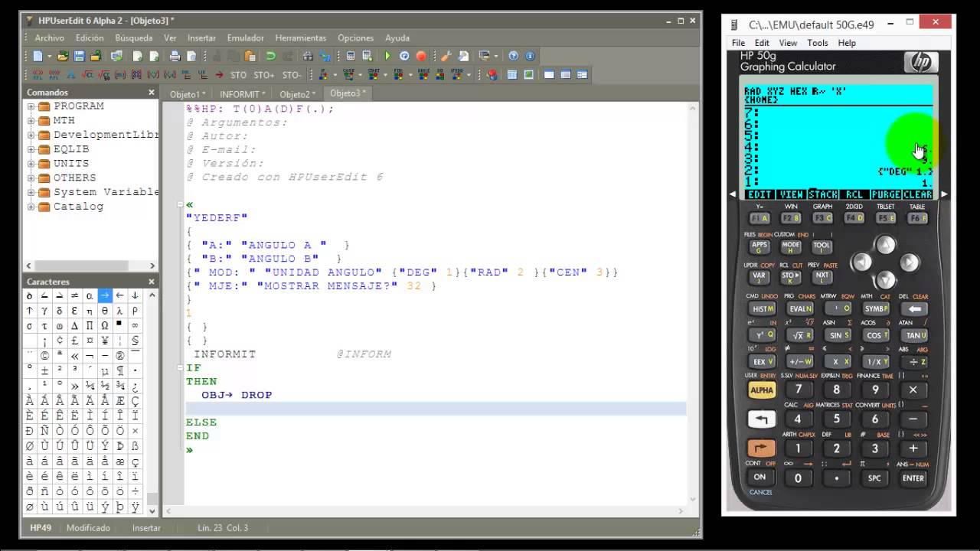The image size is (980, 551).
Task: Click the Print icon in toolbar
Action: coord(175,56)
